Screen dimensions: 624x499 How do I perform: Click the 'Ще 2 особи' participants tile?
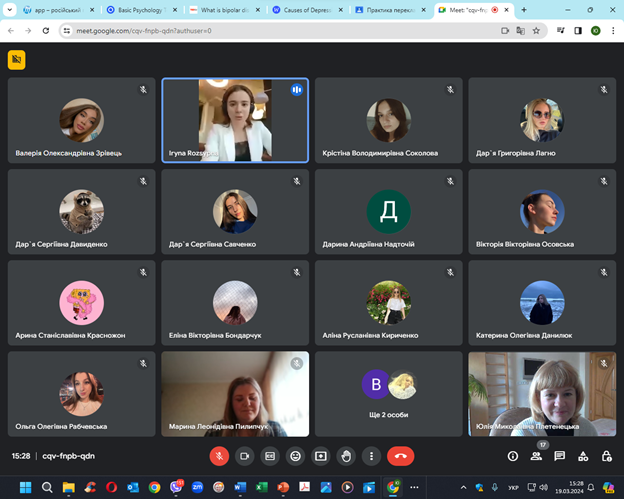coord(389,394)
